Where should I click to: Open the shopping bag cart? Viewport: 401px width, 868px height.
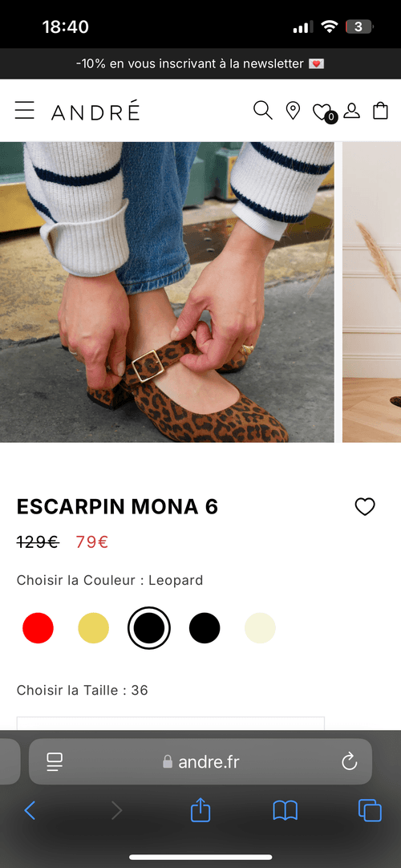(x=380, y=110)
